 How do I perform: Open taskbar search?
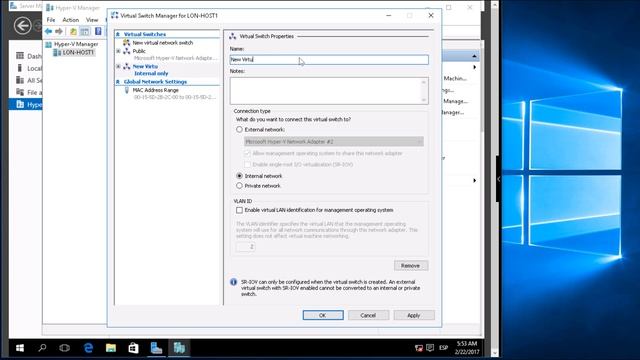pos(42,348)
